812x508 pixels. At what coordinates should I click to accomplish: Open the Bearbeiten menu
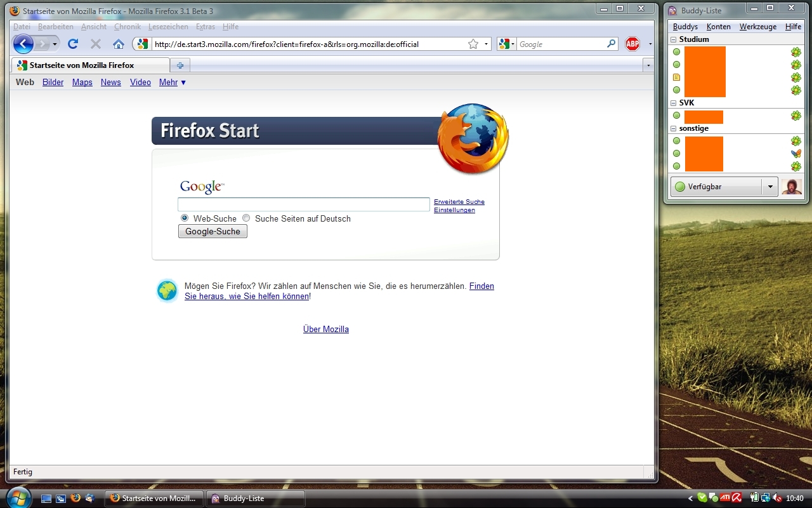click(x=56, y=27)
